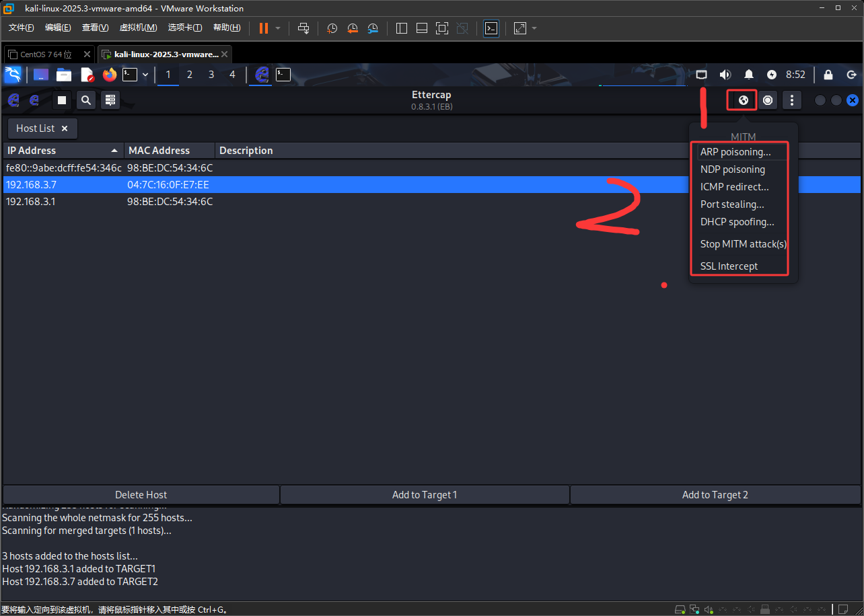Open the VMware 帮助(H) menu
Screen dimensions: 864x616
pyautogui.click(x=227, y=28)
